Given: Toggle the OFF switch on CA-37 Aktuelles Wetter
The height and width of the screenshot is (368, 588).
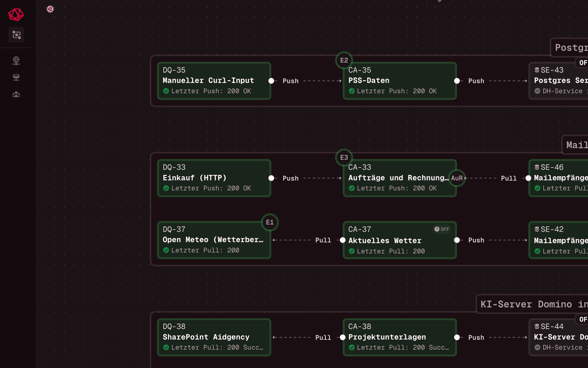Looking at the screenshot, I should 442,229.
